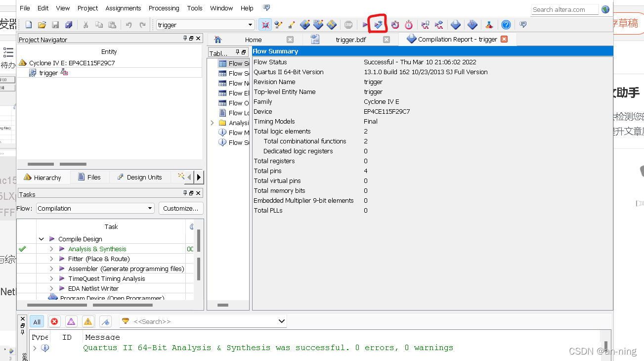Click the second red stopwatch icon
The image size is (644, 361).
[409, 25]
